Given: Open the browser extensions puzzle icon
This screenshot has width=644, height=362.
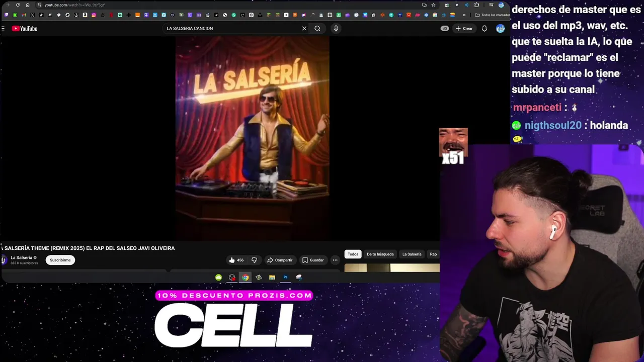Looking at the screenshot, I should click(x=476, y=5).
